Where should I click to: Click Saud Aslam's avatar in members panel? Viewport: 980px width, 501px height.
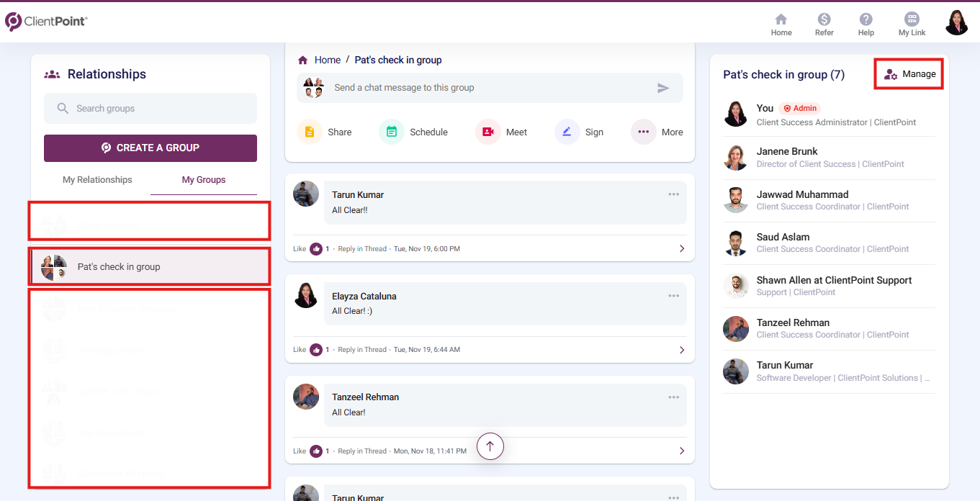(x=736, y=243)
